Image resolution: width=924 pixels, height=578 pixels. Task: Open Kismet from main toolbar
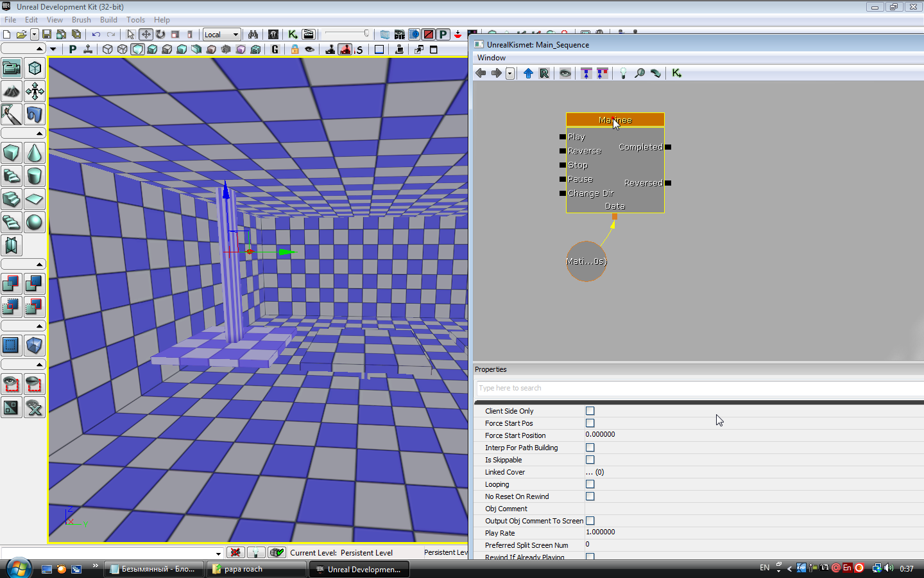pos(293,34)
